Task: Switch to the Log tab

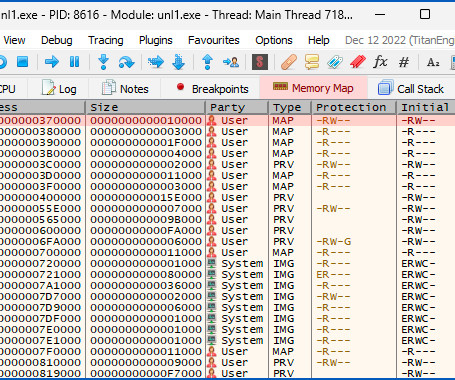Action: coord(59,88)
